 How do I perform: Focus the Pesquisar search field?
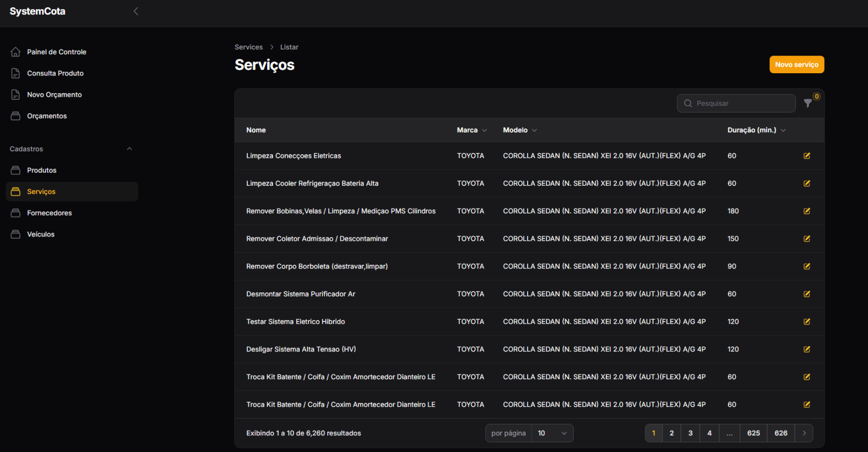(736, 104)
